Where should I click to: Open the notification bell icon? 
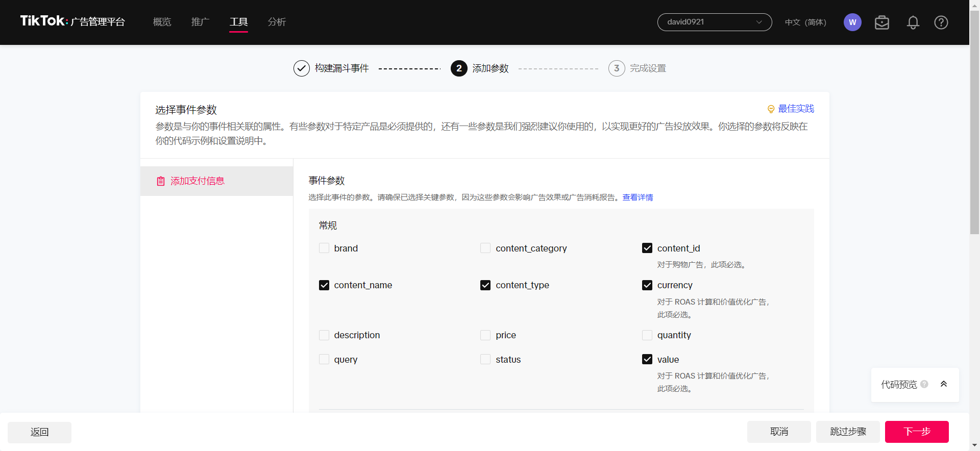pyautogui.click(x=913, y=22)
